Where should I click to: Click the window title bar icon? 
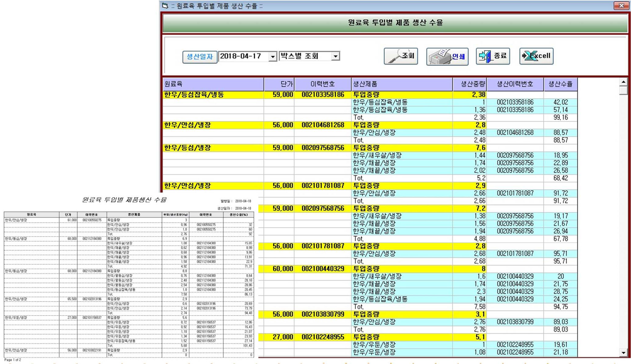[x=165, y=6]
